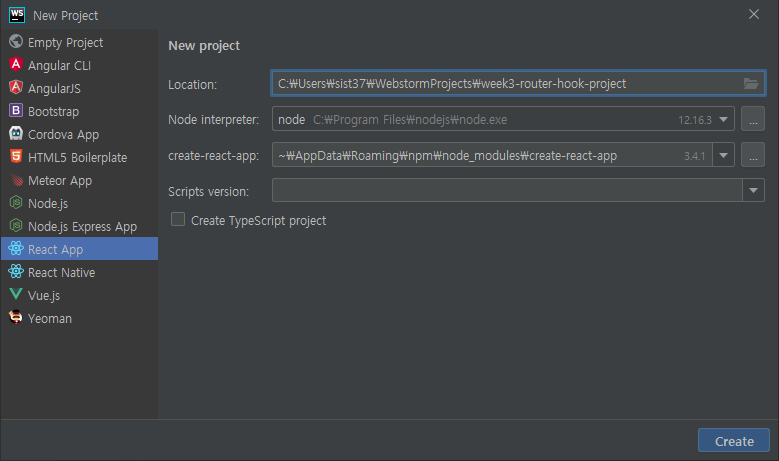The width and height of the screenshot is (779, 461).
Task: Click the WebStorm logo in title bar
Action: pos(17,15)
